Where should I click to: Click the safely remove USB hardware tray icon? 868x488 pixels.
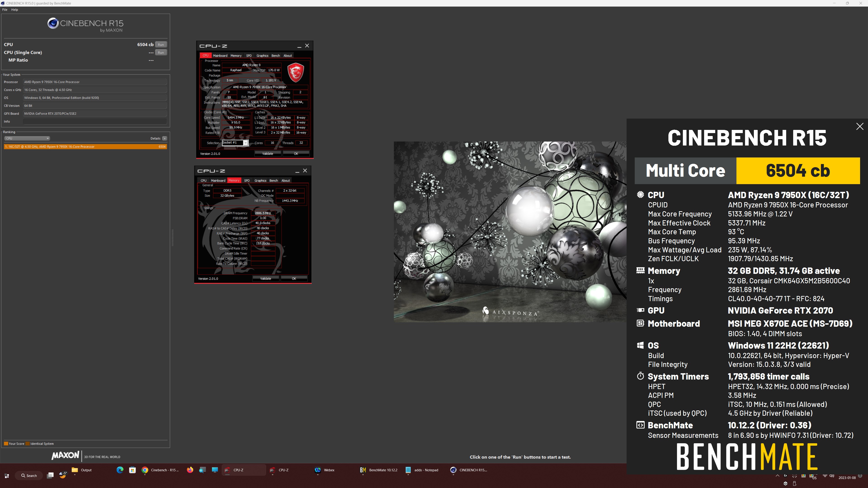[x=795, y=484]
